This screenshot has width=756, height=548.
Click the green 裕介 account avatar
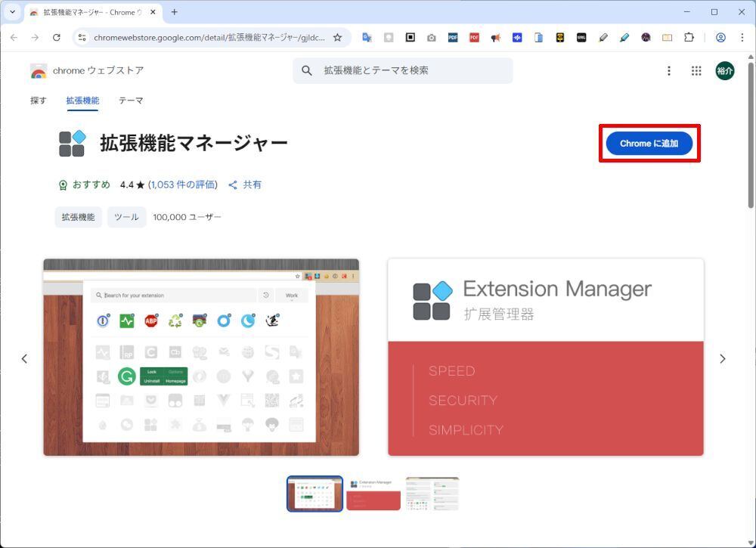[x=725, y=71]
